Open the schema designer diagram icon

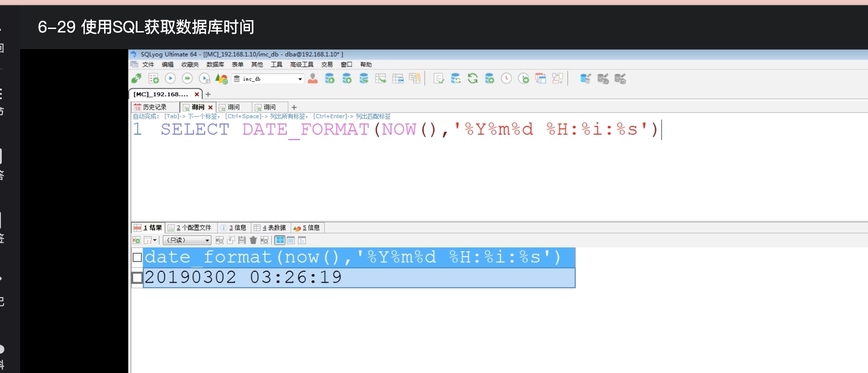coord(557,79)
